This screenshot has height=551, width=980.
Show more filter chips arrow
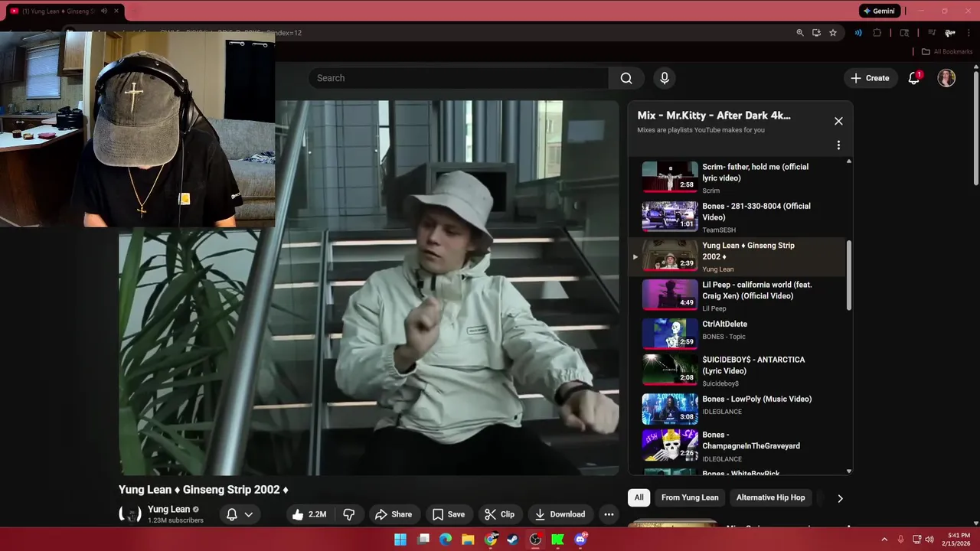(x=840, y=498)
